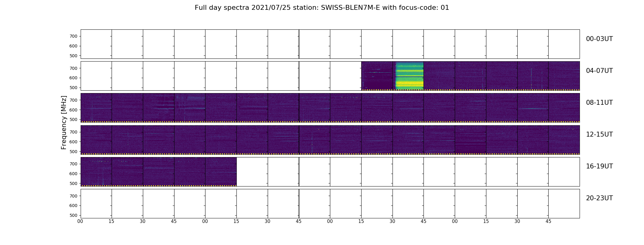Click the 600 tick label of the 12-15UT row

[74, 142]
